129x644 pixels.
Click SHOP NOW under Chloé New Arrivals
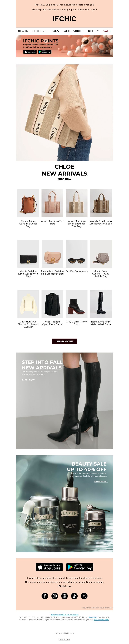(x=64, y=179)
